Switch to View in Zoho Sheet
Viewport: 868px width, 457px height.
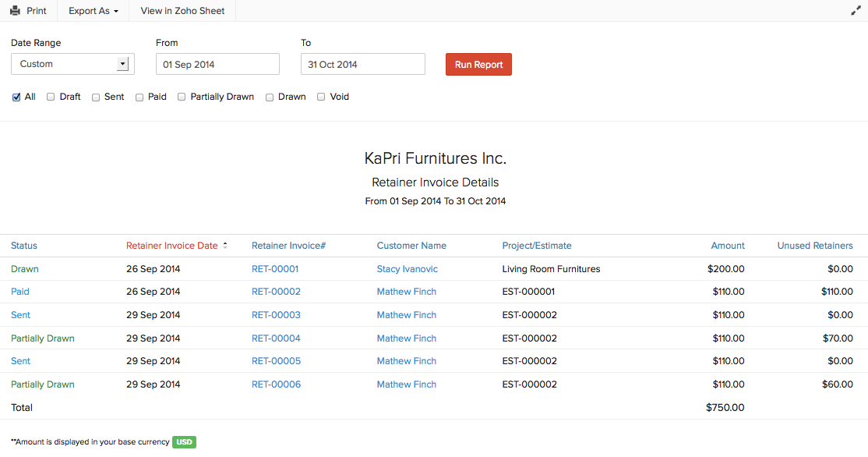[181, 10]
